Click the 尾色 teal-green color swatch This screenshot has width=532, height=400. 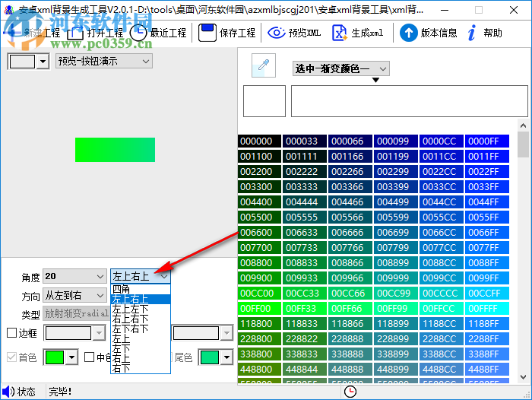tap(209, 357)
